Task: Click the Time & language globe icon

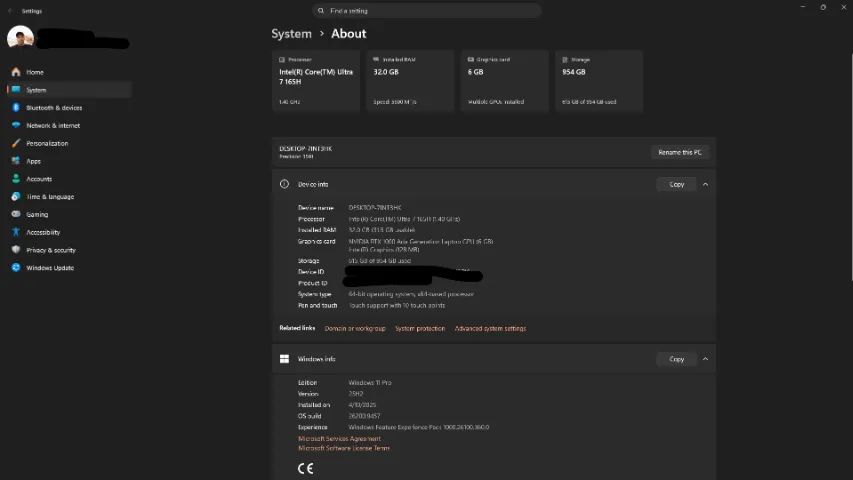Action: (x=16, y=196)
